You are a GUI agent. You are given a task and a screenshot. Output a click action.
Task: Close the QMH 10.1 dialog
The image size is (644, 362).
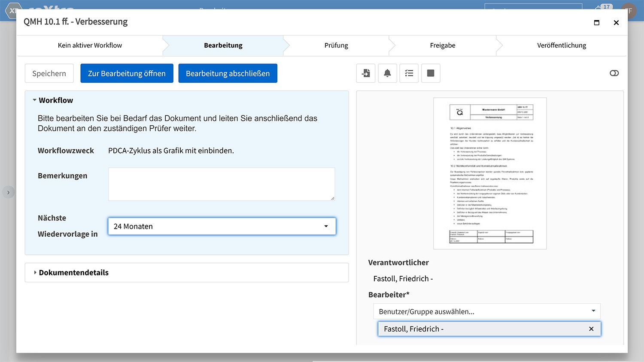click(616, 23)
